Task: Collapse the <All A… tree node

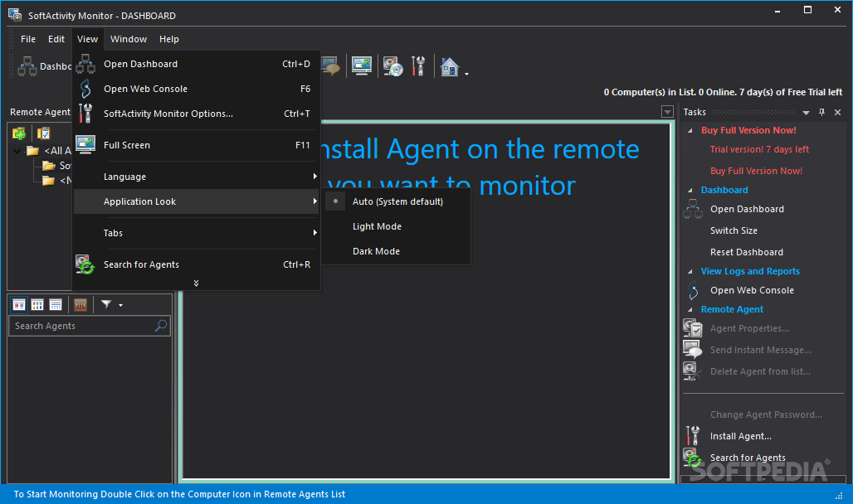Action: [17, 151]
